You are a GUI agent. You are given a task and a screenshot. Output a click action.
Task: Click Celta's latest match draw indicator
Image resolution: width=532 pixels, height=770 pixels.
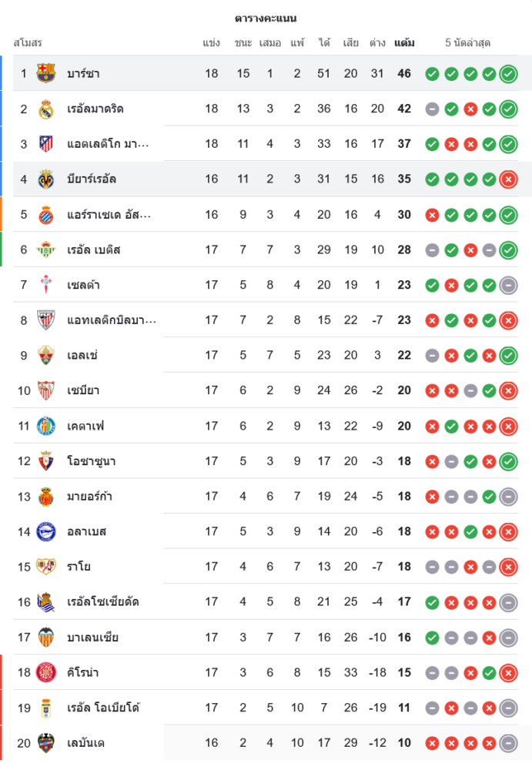coord(508,286)
